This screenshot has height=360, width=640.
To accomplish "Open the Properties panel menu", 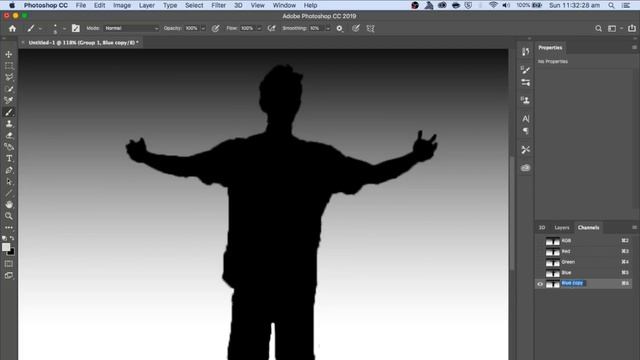I will [x=634, y=47].
